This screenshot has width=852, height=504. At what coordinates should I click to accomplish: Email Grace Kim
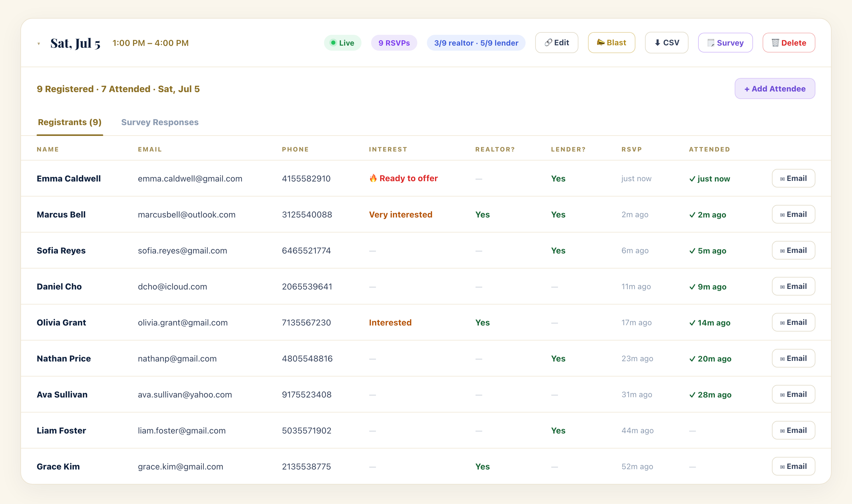tap(793, 466)
